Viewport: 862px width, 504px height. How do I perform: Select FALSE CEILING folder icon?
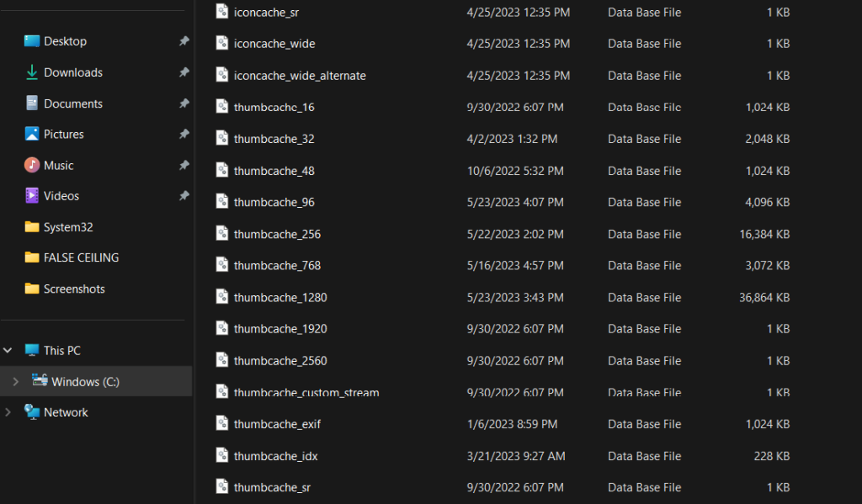point(32,257)
